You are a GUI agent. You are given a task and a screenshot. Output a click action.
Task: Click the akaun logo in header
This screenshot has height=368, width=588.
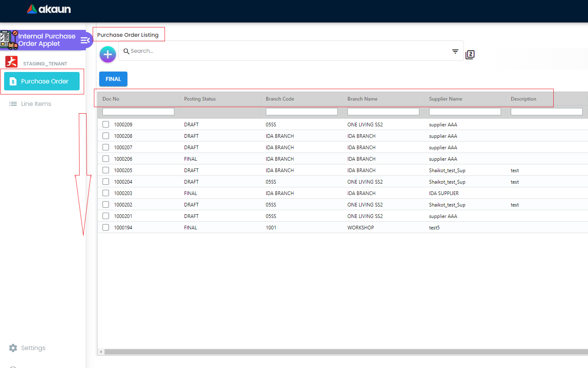49,9
